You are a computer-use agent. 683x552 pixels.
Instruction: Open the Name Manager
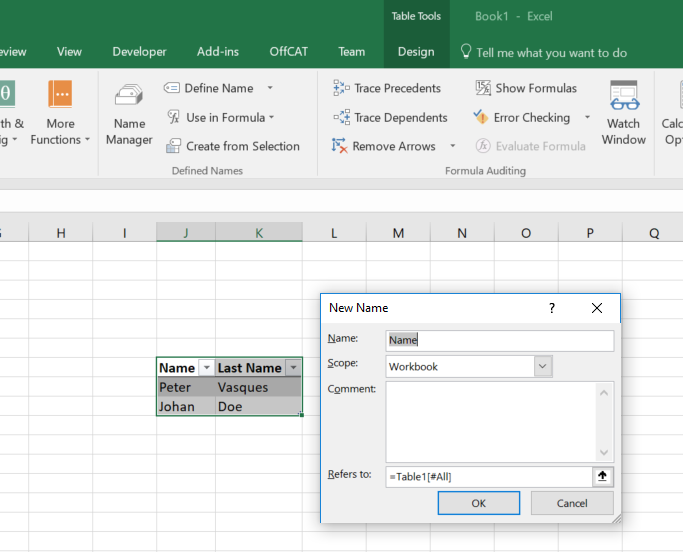pyautogui.click(x=129, y=114)
